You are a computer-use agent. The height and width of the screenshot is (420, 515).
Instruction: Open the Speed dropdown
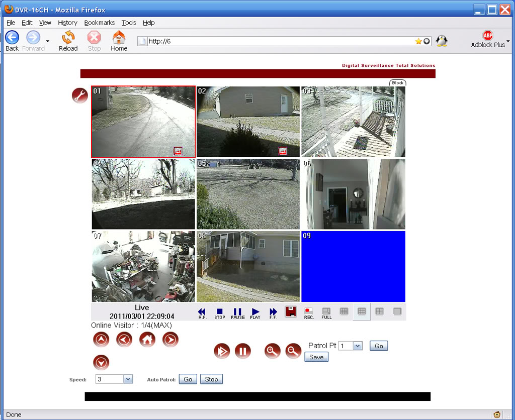pos(128,379)
